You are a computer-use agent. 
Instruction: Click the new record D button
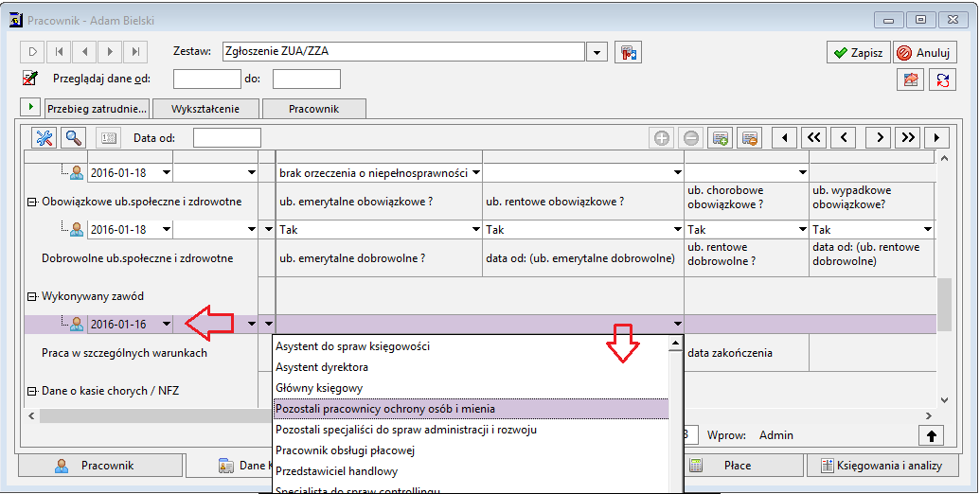[x=33, y=52]
